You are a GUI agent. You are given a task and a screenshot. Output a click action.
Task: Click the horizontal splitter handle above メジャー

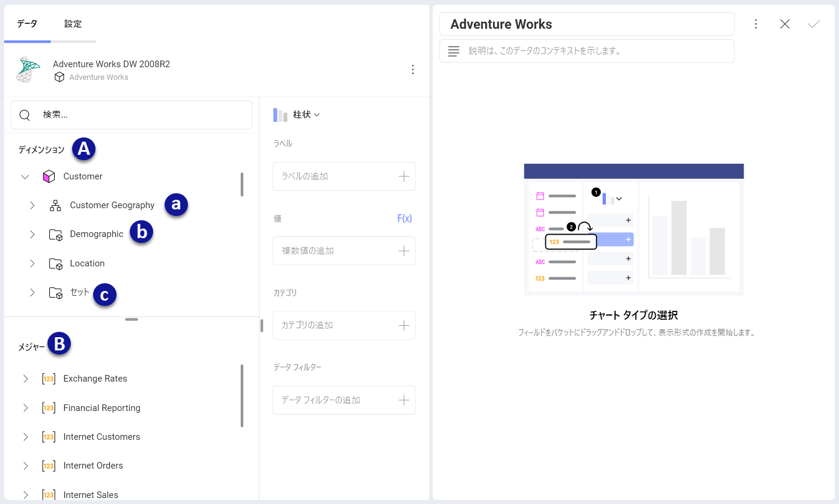[132, 320]
